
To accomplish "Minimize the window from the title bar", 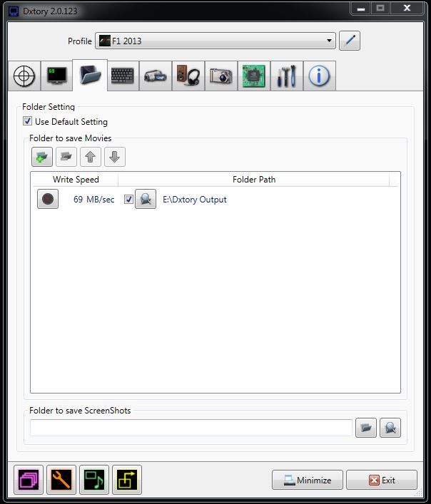I will [x=360, y=9].
